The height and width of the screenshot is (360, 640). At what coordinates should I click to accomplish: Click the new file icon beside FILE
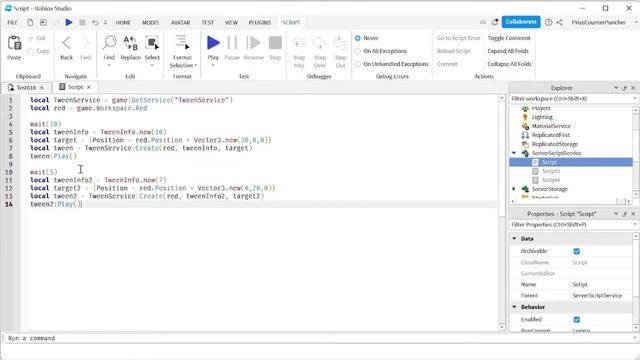30,22
